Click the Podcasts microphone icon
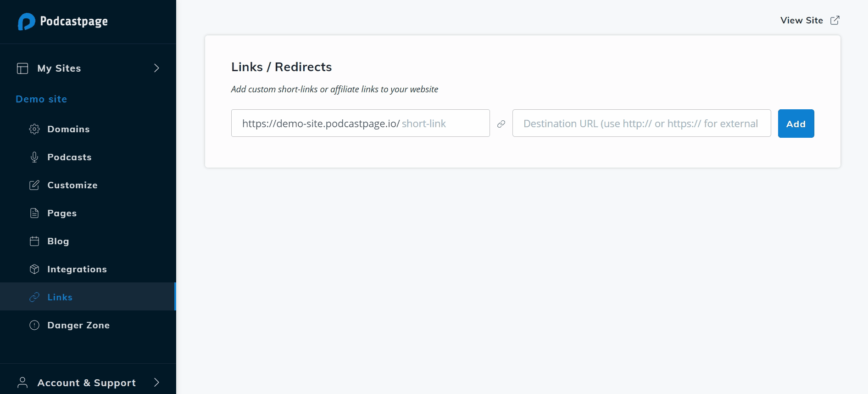Image resolution: width=868 pixels, height=394 pixels. click(x=34, y=157)
